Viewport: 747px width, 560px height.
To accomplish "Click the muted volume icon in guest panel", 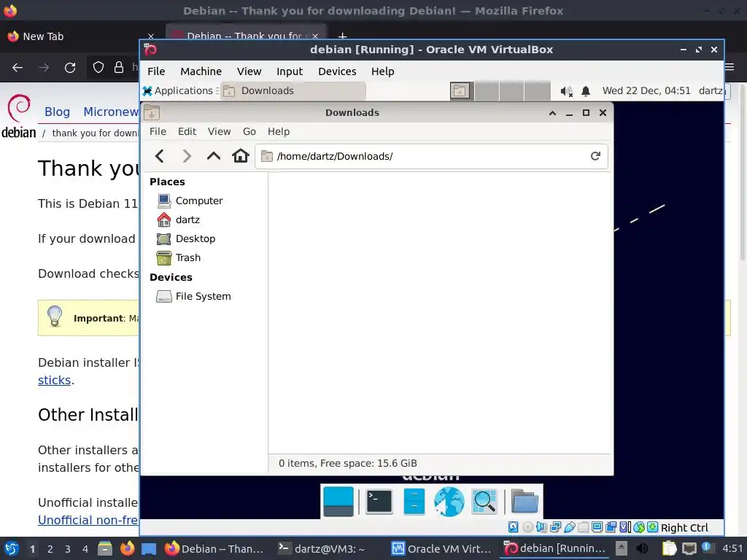I will pyautogui.click(x=566, y=91).
